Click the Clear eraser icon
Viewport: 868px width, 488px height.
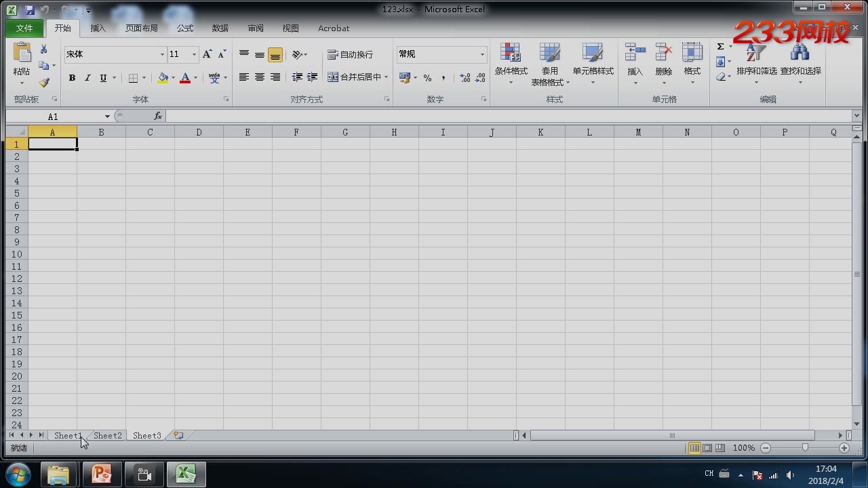pos(720,77)
